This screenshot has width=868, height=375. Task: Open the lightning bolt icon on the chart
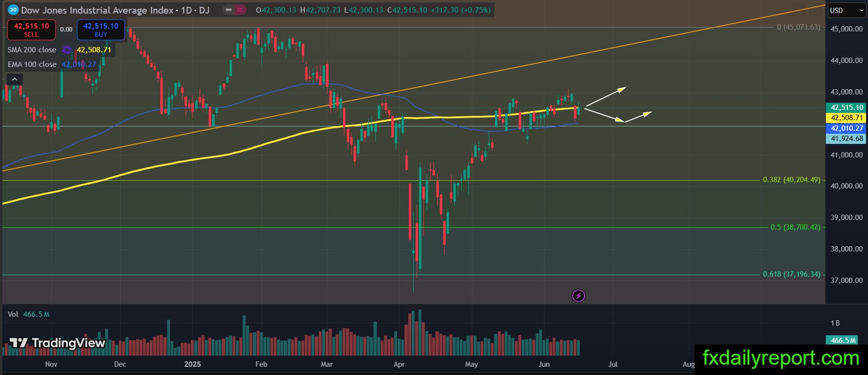(578, 296)
